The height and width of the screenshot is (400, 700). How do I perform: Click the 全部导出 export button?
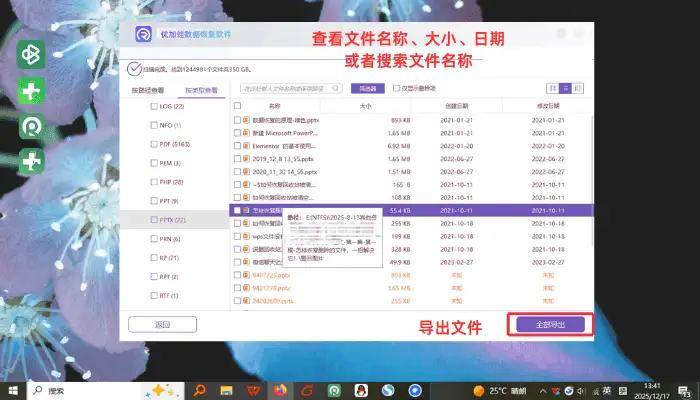(551, 325)
